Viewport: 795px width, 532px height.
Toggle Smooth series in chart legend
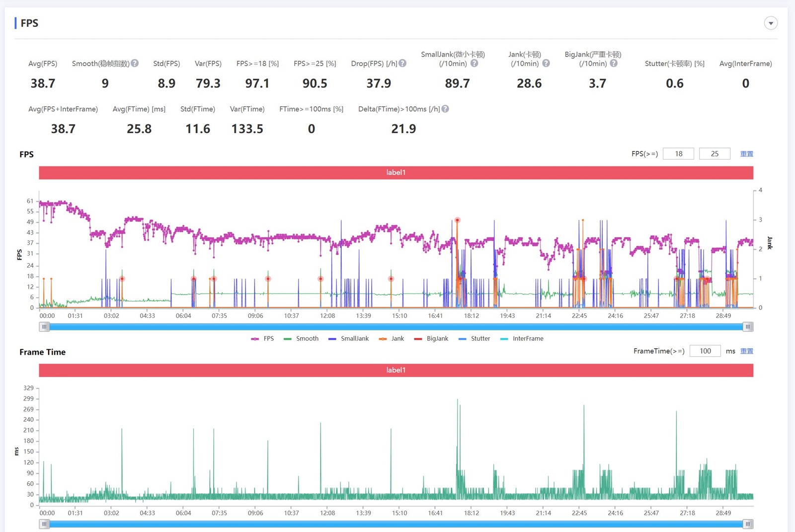click(x=301, y=339)
